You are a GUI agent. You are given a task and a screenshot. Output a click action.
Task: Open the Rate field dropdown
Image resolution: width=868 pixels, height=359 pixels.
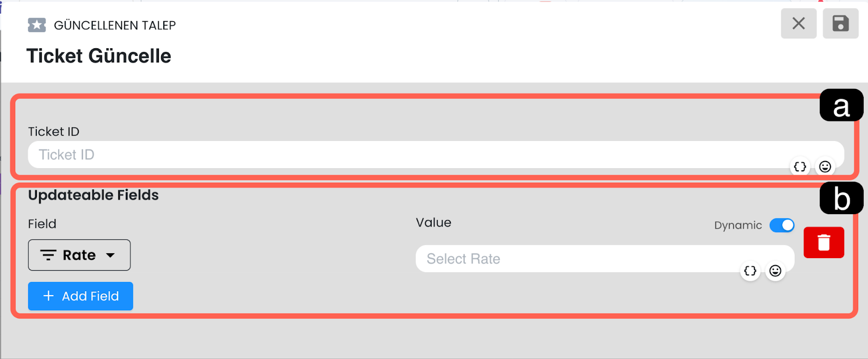click(x=79, y=255)
